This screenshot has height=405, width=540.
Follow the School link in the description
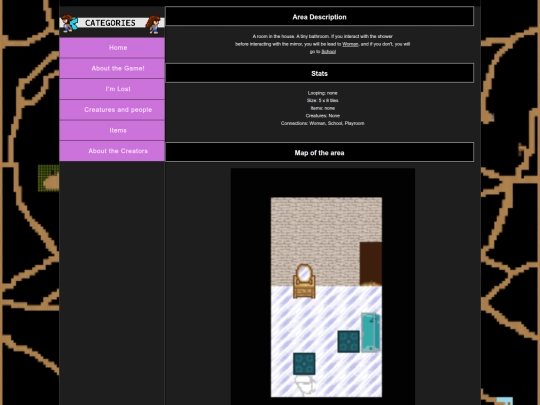click(x=329, y=52)
